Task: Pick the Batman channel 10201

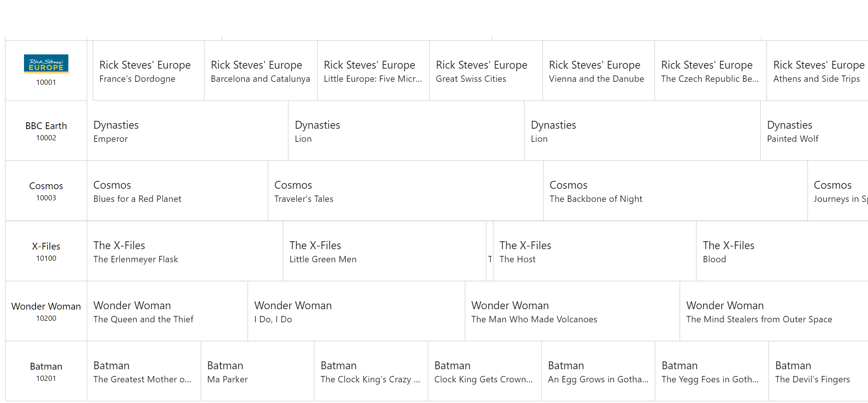Action: [46, 371]
